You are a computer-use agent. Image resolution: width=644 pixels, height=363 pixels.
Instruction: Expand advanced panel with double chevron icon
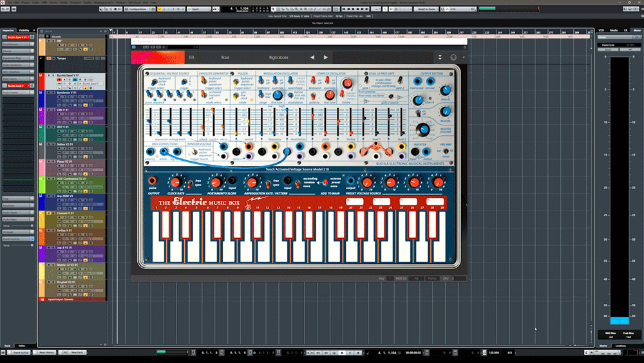440,57
